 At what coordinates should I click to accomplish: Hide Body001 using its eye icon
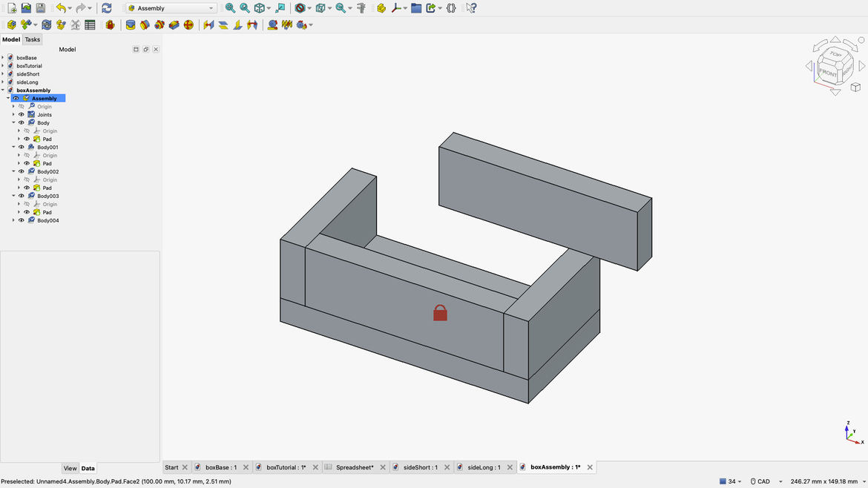pos(21,147)
